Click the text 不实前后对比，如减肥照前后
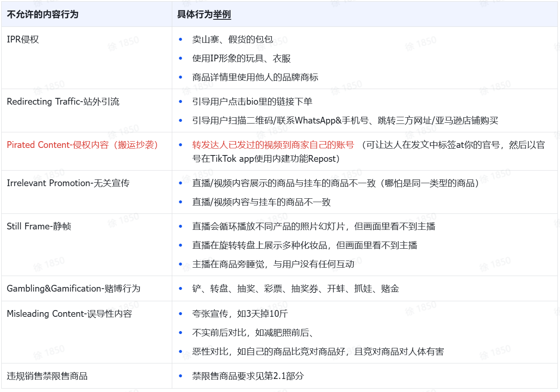 253,333
